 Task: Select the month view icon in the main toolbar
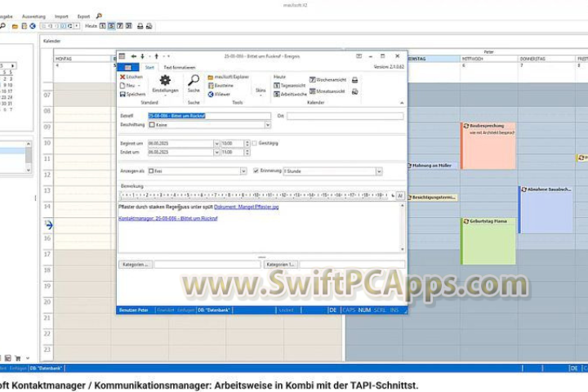click(129, 26)
